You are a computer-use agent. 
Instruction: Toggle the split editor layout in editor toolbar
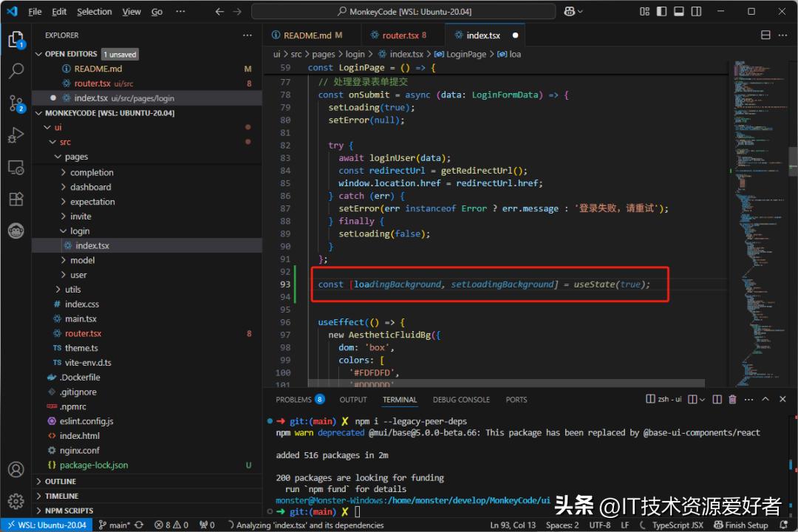(765, 35)
